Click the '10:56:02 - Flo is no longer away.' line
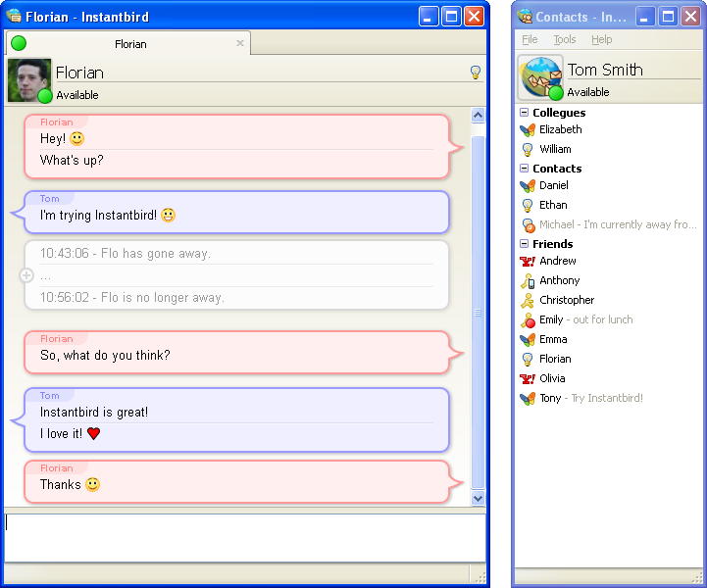 pyautogui.click(x=132, y=298)
